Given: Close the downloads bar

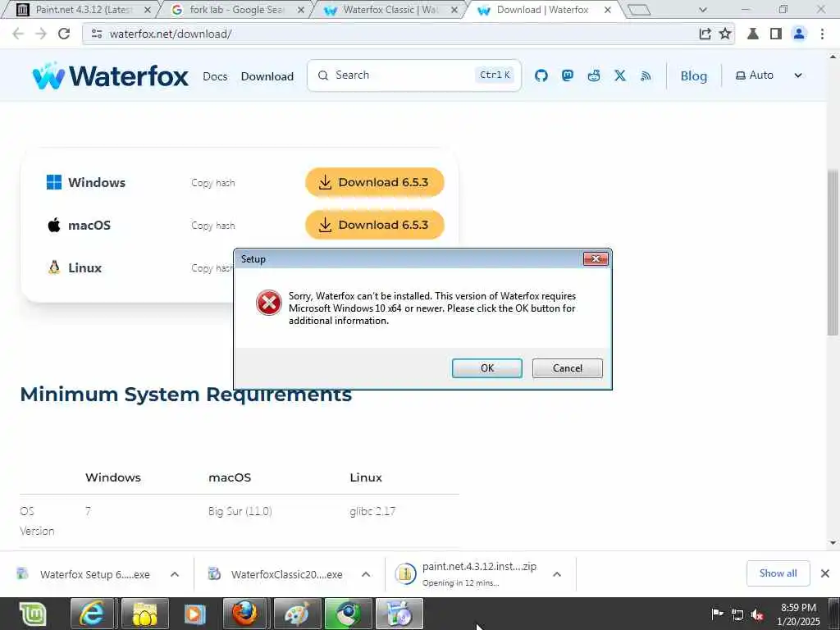Looking at the screenshot, I should (825, 573).
